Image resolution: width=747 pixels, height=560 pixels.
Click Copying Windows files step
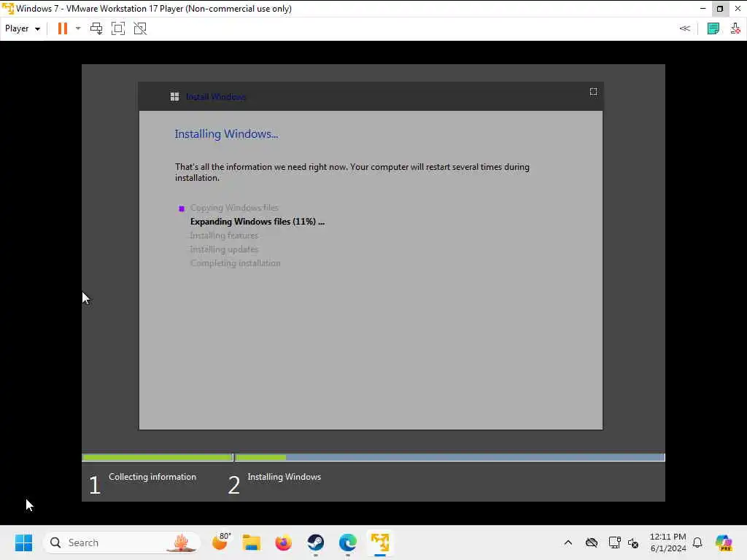[234, 208]
